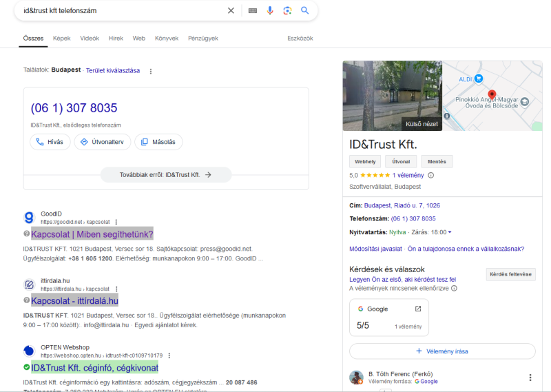Image resolution: width=551 pixels, height=392 pixels.
Task: Click the Hívás call button
Action: [x=50, y=142]
